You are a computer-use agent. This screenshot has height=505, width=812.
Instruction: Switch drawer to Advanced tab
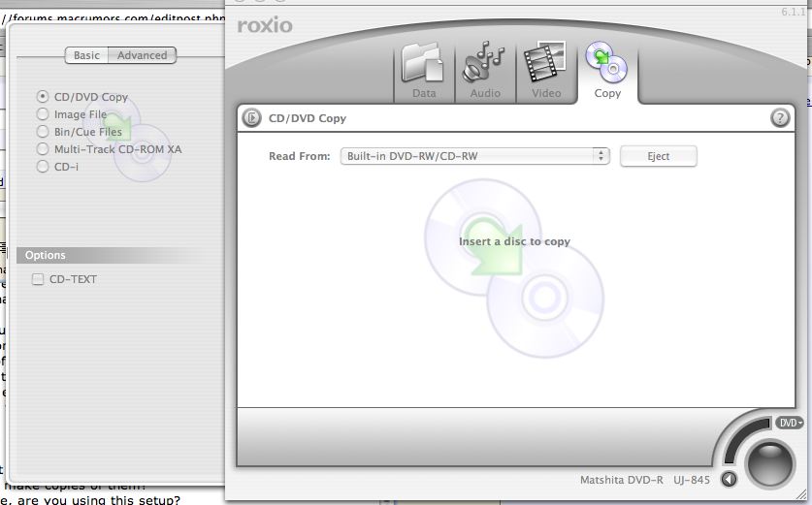tap(142, 55)
